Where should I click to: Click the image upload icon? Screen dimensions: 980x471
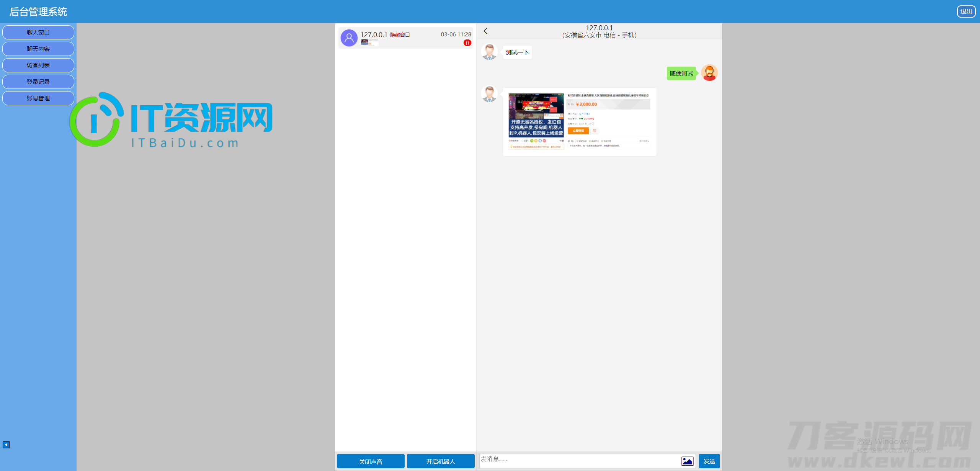(688, 461)
